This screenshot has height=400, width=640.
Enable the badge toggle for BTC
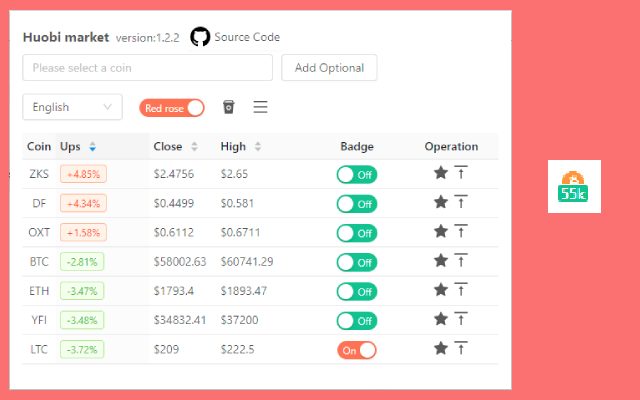coord(356,262)
